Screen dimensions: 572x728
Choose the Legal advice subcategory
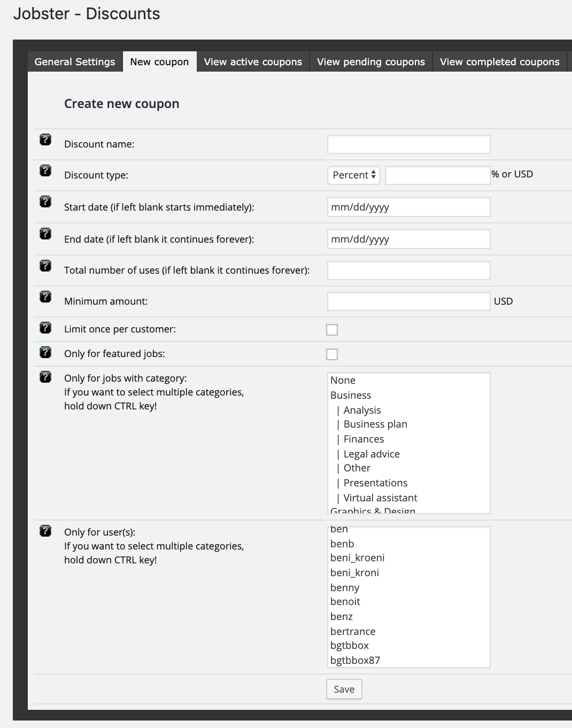coord(409,454)
